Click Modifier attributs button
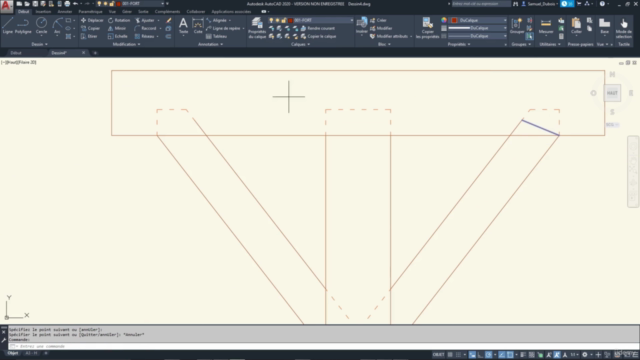 point(389,36)
